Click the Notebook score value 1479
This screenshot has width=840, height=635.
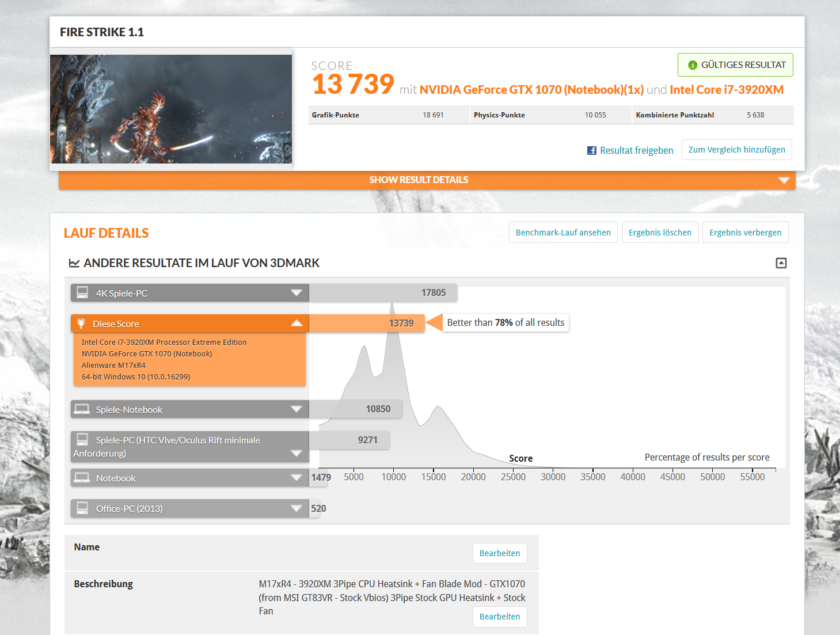321,477
